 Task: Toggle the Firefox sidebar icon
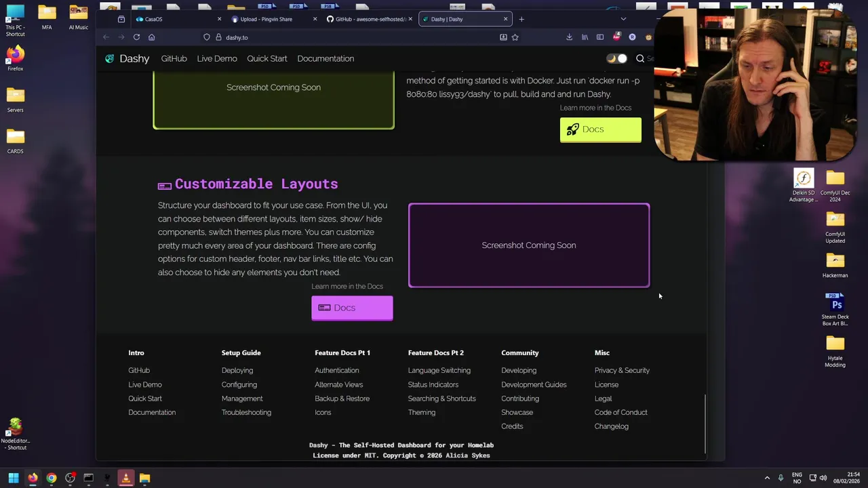pyautogui.click(x=600, y=37)
